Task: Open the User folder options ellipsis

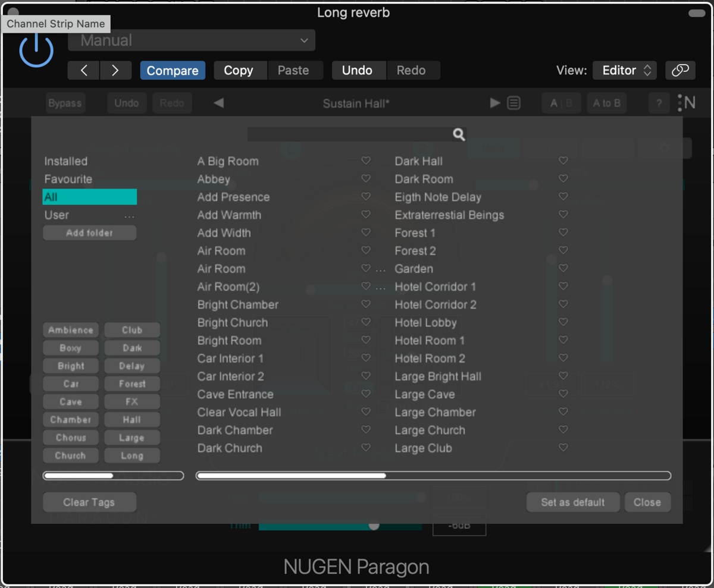Action: pyautogui.click(x=129, y=216)
